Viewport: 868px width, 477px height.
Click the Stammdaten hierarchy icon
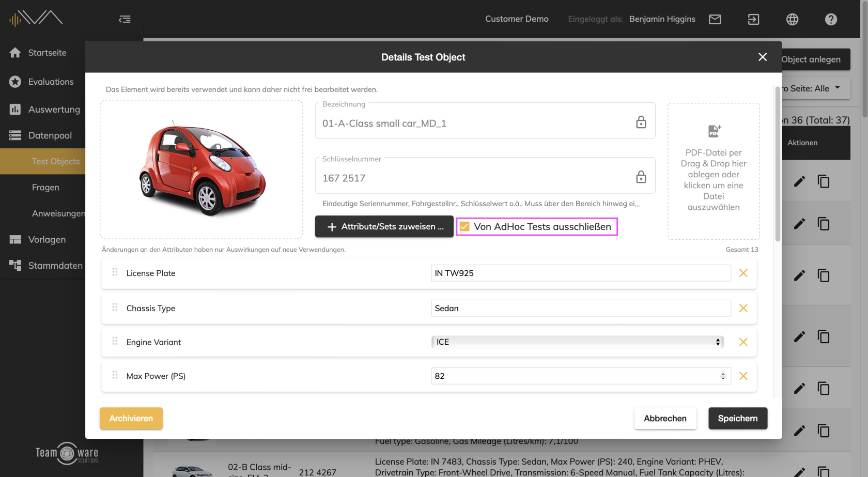click(15, 265)
